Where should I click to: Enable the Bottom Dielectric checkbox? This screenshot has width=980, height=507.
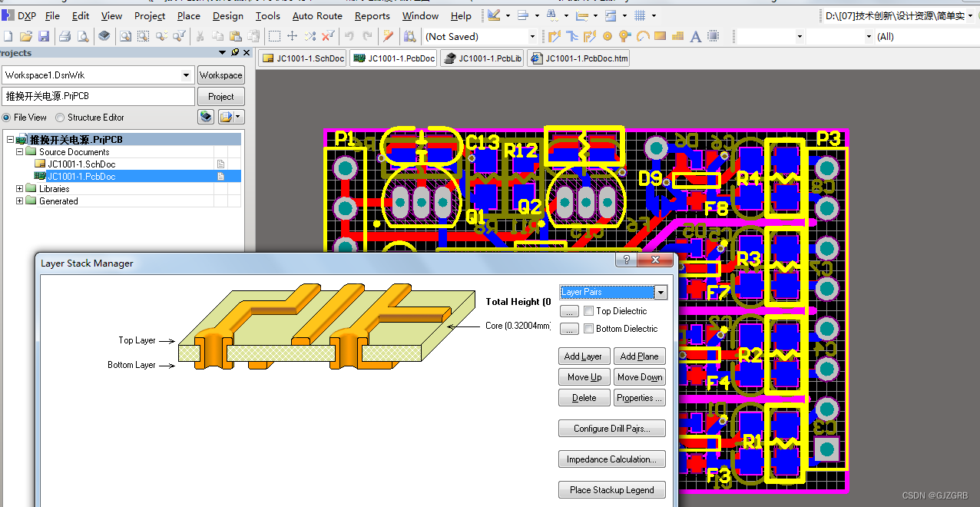coord(588,328)
